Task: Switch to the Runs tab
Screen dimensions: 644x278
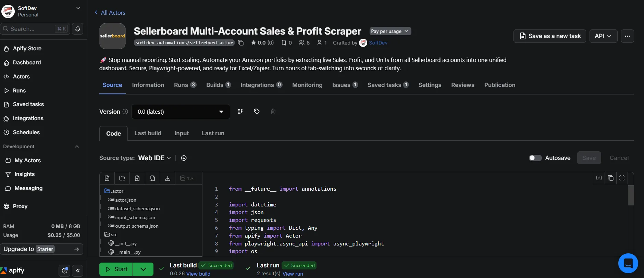Action: pos(185,85)
